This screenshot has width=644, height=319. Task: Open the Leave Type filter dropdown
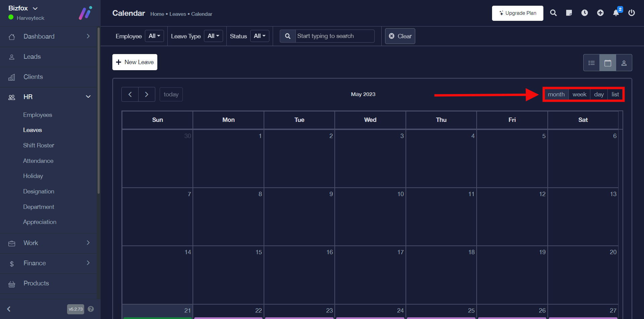pos(213,36)
